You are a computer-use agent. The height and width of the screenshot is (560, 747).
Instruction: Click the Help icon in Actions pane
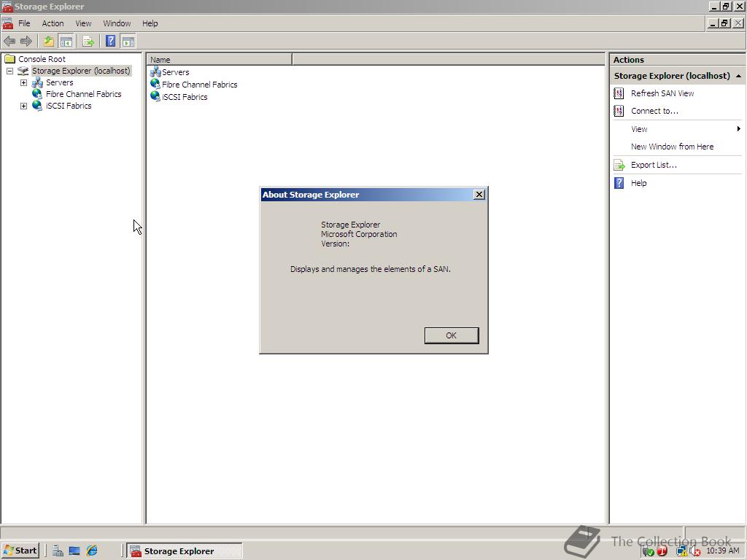(619, 183)
